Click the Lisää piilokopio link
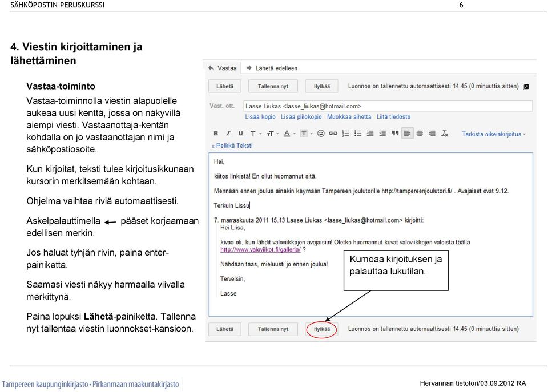Image resolution: width=548 pixels, height=392 pixels. pyautogui.click(x=301, y=117)
